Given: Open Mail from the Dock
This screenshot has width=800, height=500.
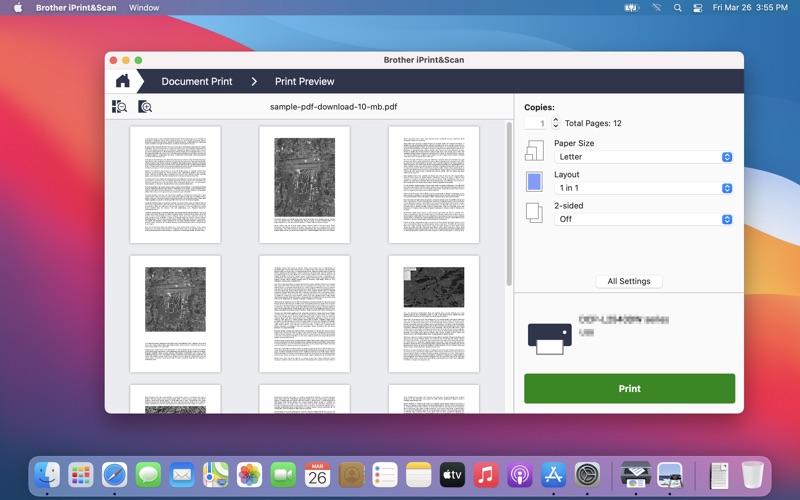Looking at the screenshot, I should 182,475.
